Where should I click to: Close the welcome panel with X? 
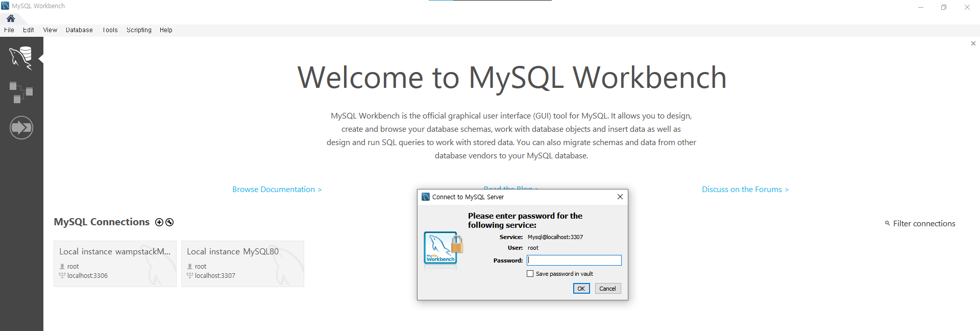tap(973, 43)
